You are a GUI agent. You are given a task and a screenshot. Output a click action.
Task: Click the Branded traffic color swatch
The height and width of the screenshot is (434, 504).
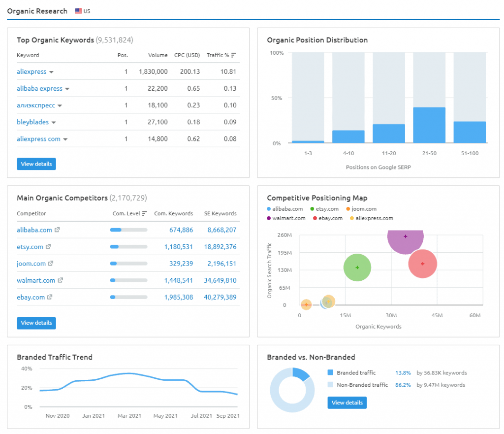coord(330,372)
